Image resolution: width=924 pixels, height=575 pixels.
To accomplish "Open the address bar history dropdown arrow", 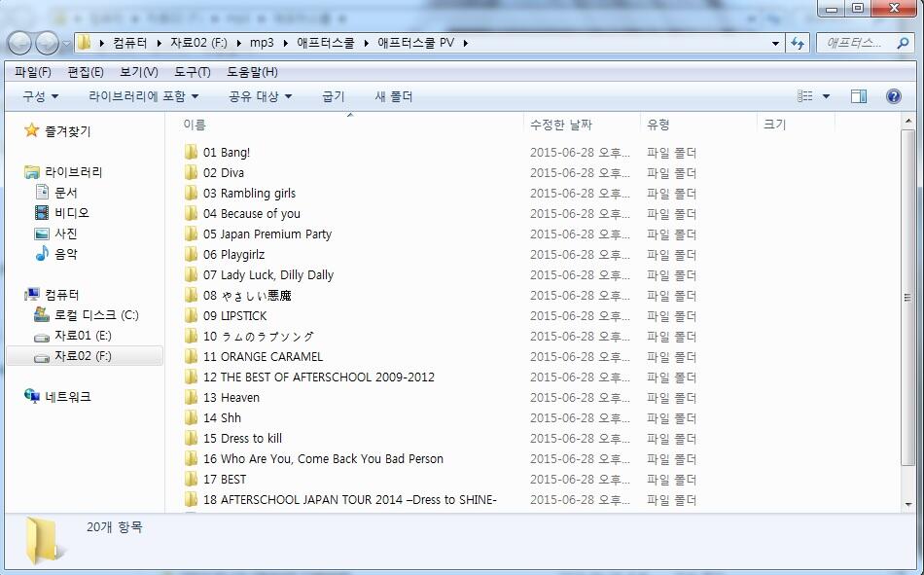I will (775, 43).
